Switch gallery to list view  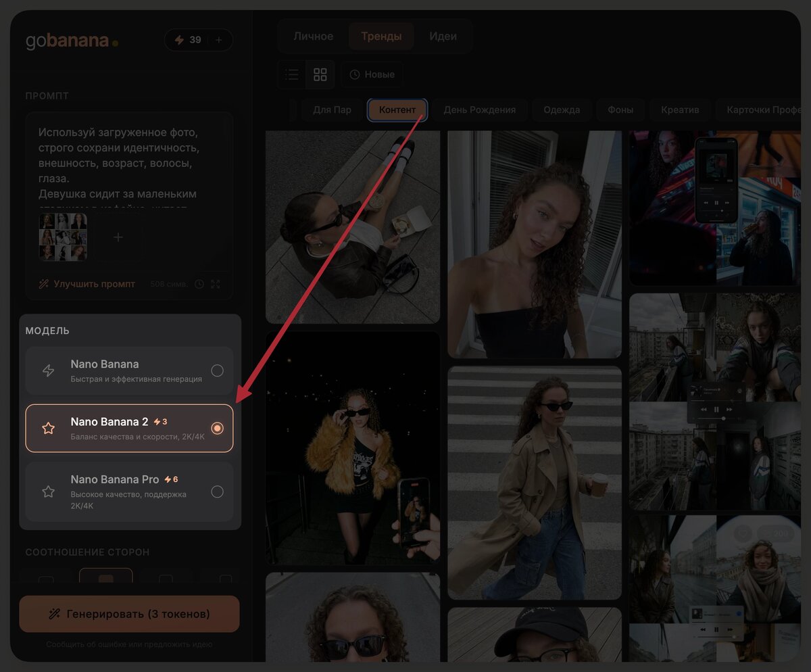coord(292,74)
